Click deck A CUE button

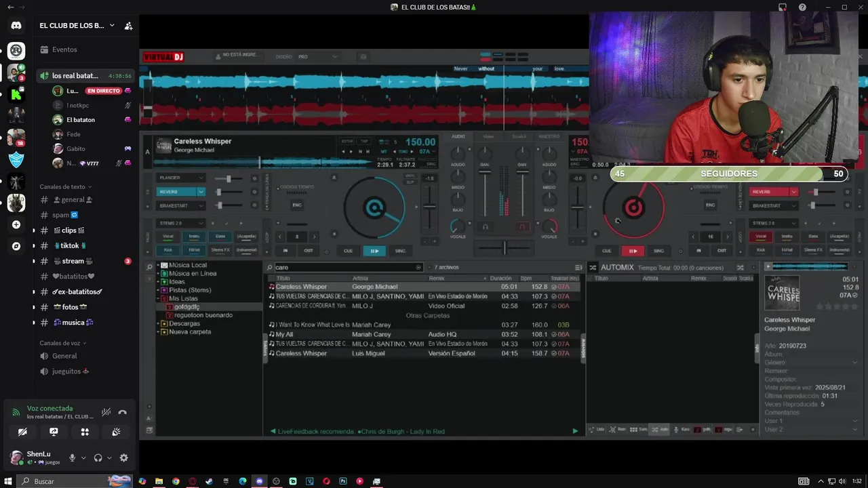click(x=348, y=251)
